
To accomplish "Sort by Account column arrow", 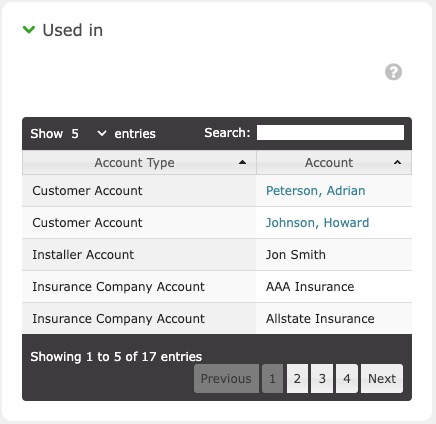I will point(397,163).
